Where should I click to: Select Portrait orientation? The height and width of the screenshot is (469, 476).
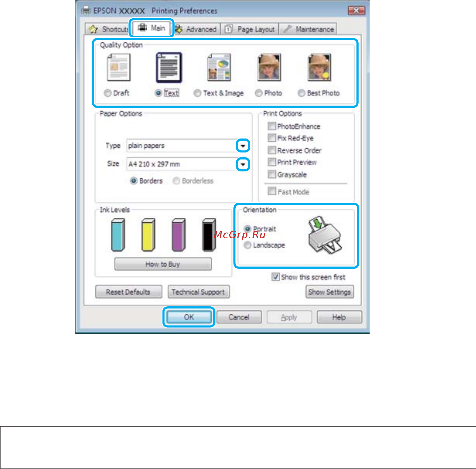click(247, 229)
